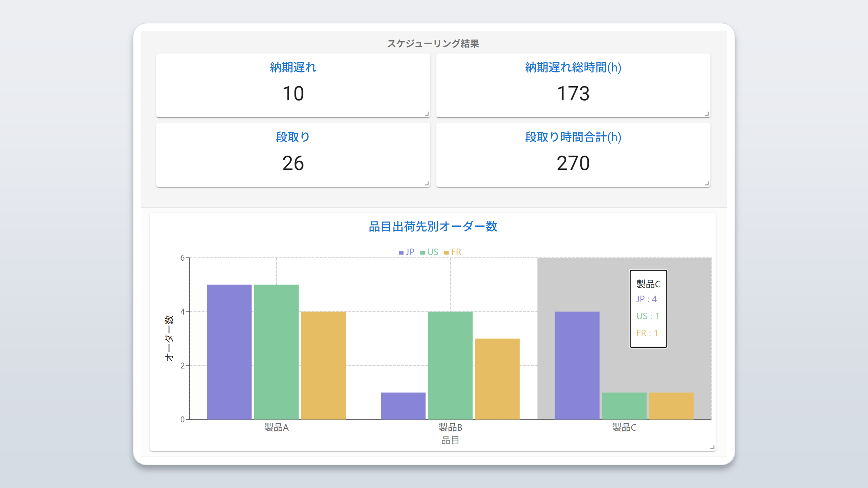Click the FR legend color swatch

coord(447,252)
